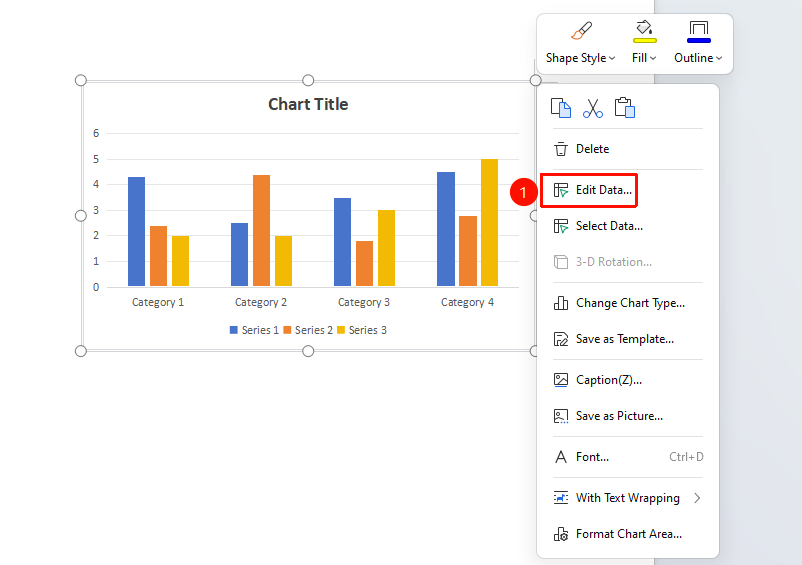Open the Fill dropdown arrow
Screen dimensions: 802x565
coord(653,58)
